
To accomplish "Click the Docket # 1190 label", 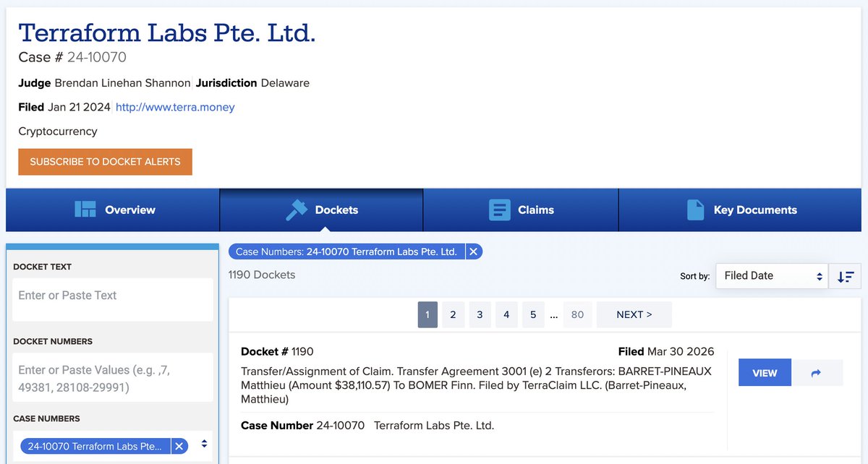I will point(277,351).
